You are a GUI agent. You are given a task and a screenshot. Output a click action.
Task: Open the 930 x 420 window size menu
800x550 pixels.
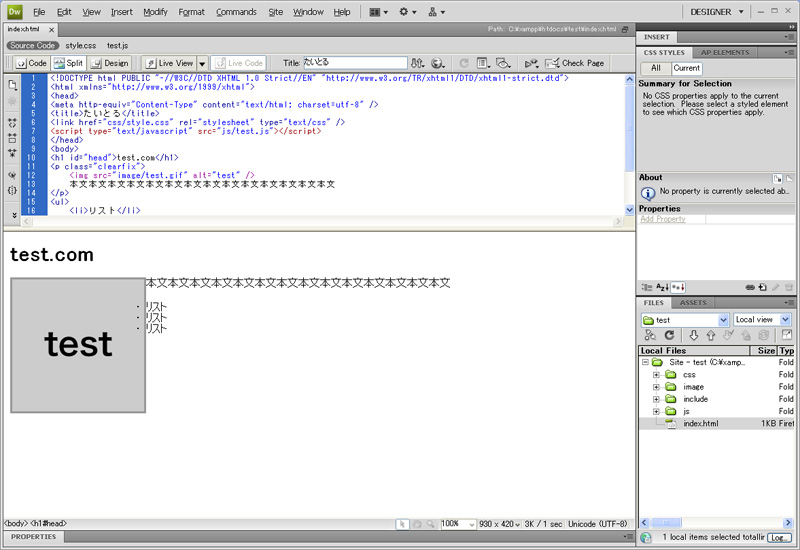pyautogui.click(x=499, y=524)
